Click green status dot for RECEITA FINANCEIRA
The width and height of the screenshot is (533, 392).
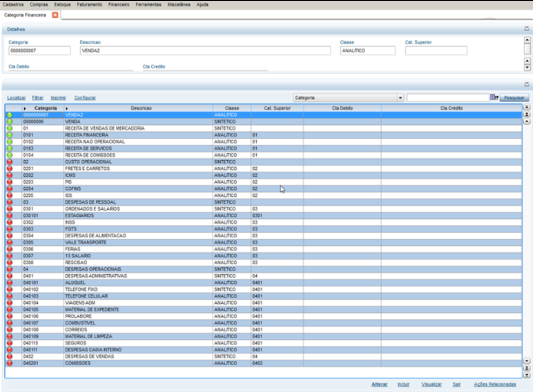point(10,135)
